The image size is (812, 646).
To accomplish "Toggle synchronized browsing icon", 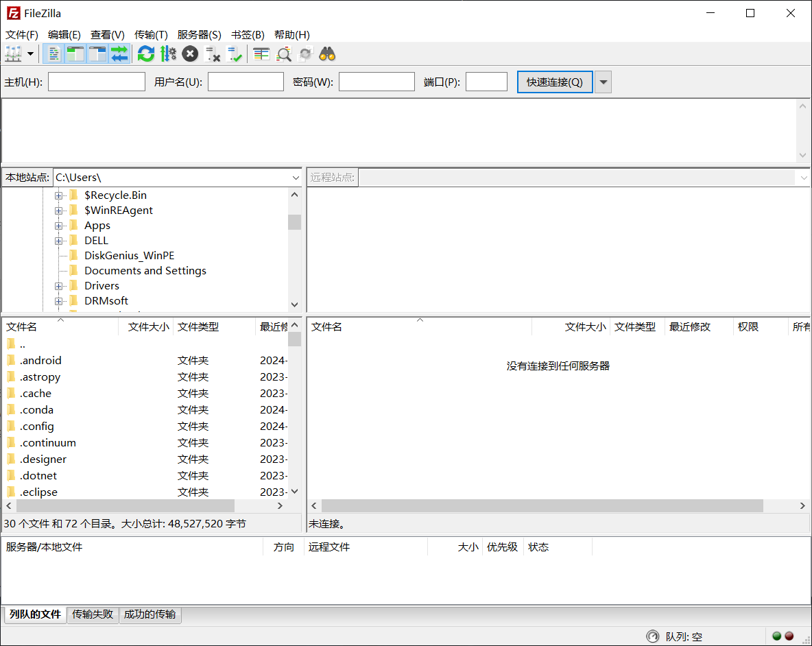I will click(x=306, y=53).
